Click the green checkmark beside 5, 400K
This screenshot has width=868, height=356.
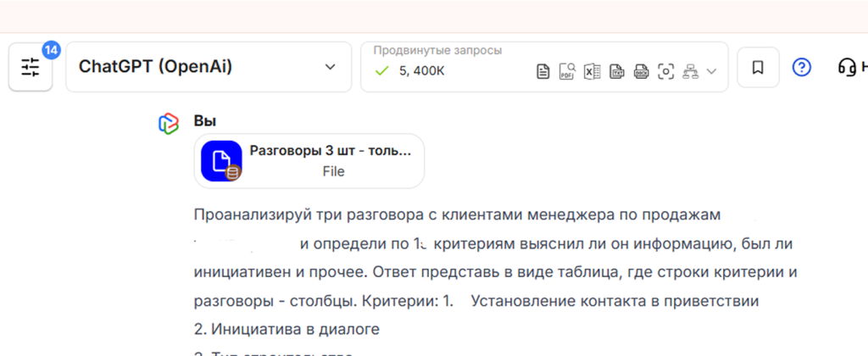pos(381,70)
